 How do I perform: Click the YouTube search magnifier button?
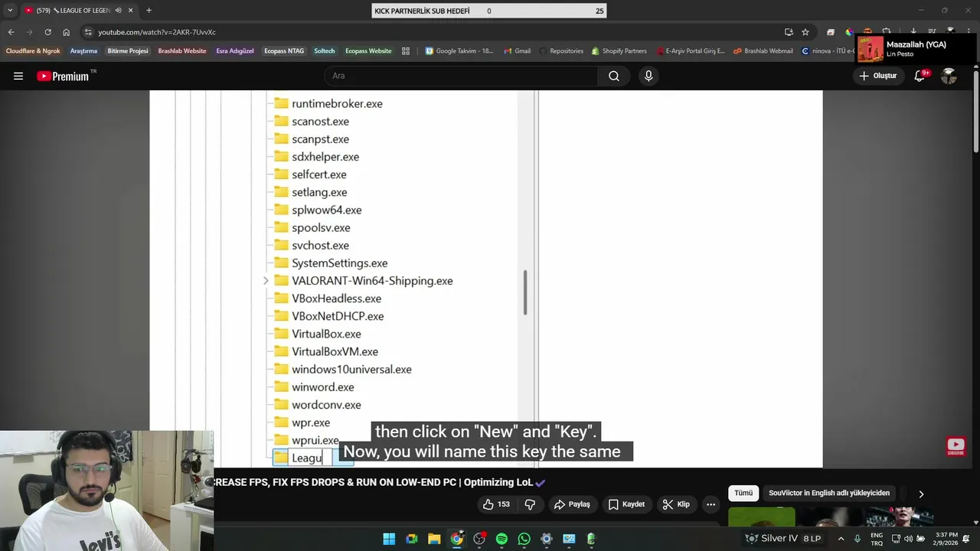614,76
